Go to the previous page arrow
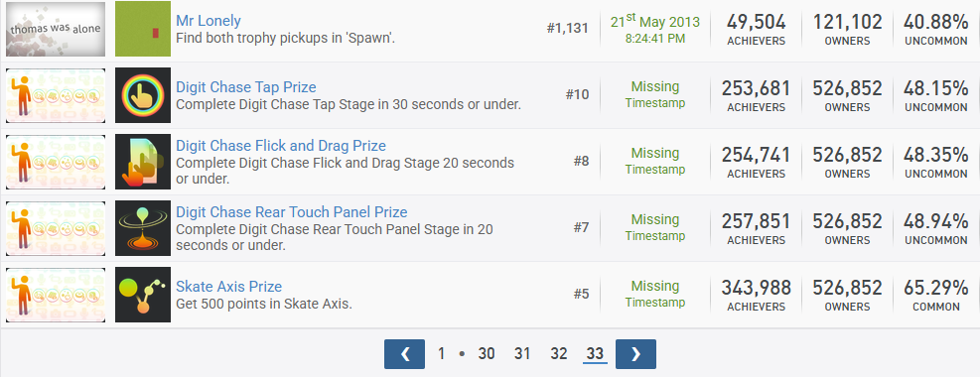980x377 pixels. click(x=404, y=354)
